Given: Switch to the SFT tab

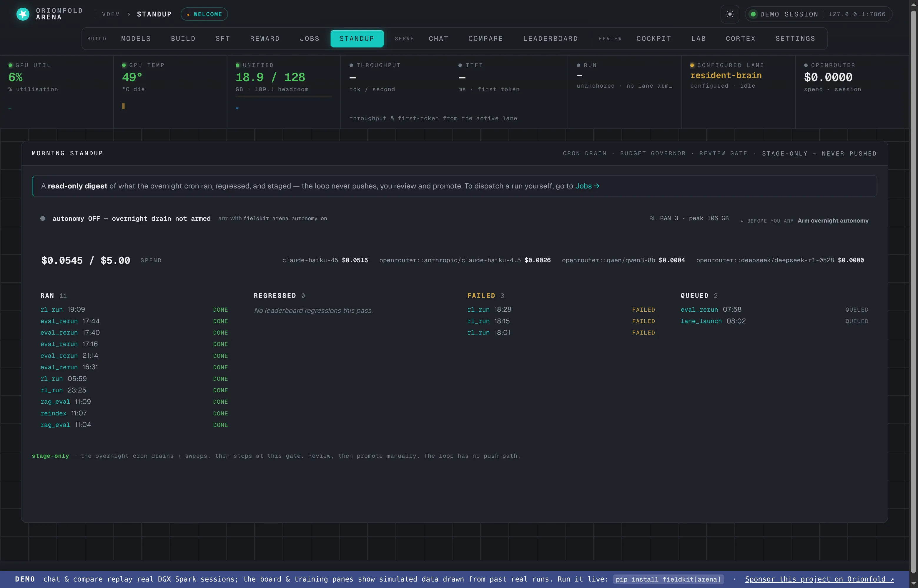Looking at the screenshot, I should click(x=223, y=39).
